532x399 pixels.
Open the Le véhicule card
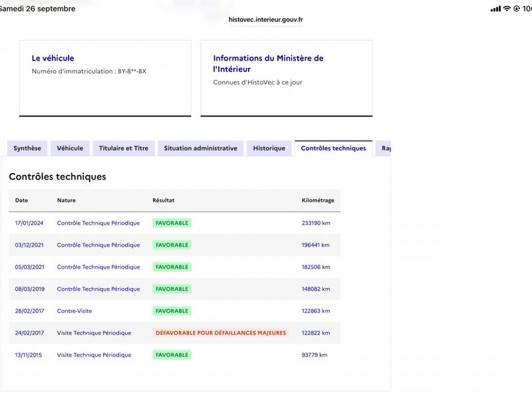click(x=105, y=78)
